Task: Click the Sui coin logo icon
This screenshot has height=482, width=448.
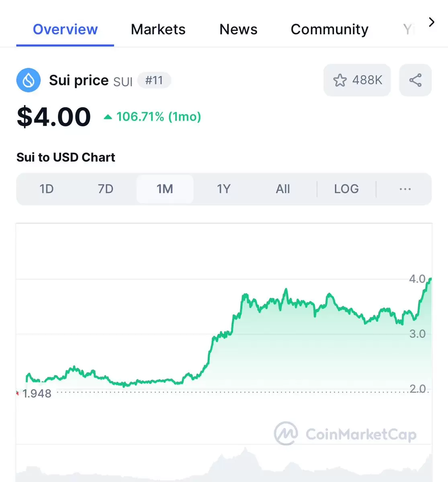Action: 28,80
